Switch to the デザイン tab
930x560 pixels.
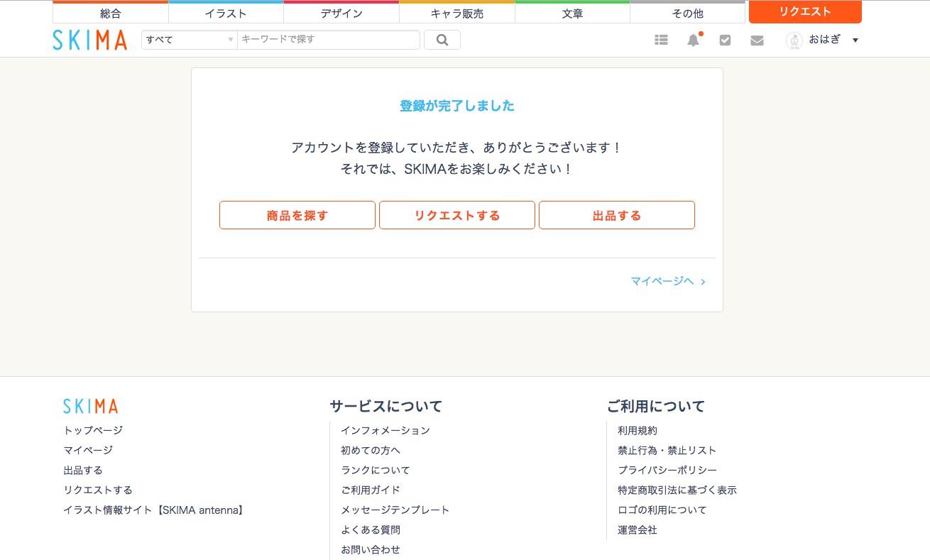click(341, 13)
